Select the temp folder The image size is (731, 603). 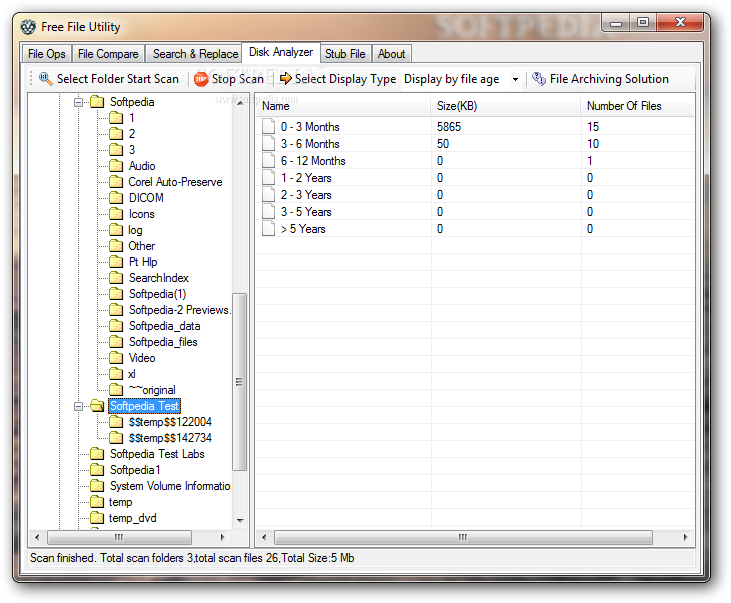coord(120,502)
